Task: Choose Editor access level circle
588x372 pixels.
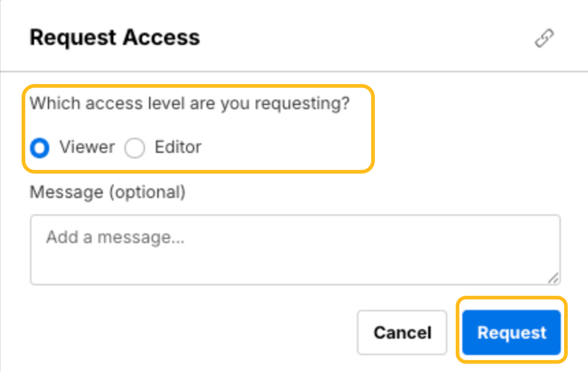Action: point(135,148)
